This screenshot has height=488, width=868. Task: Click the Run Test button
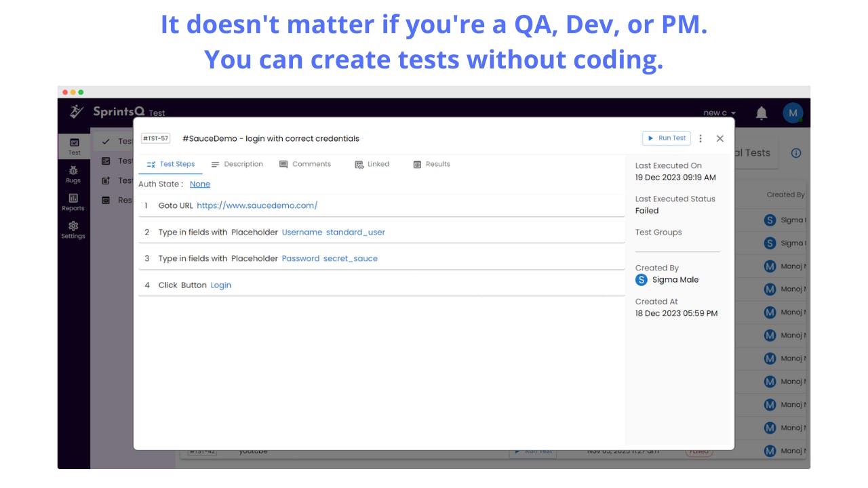[x=667, y=138]
